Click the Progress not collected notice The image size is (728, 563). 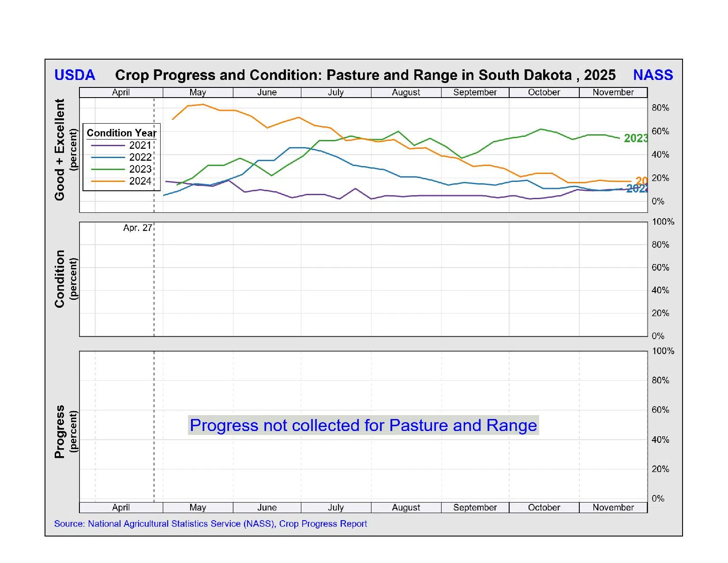[x=363, y=425]
